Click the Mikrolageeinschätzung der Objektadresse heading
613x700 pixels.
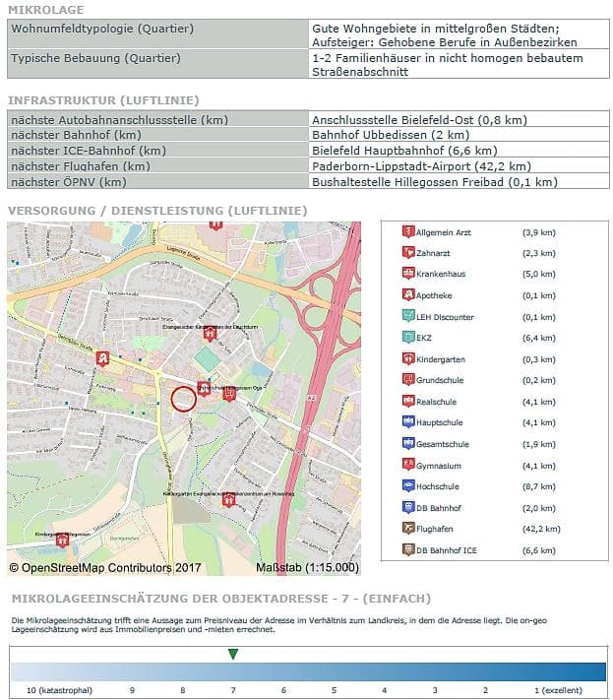point(221,599)
